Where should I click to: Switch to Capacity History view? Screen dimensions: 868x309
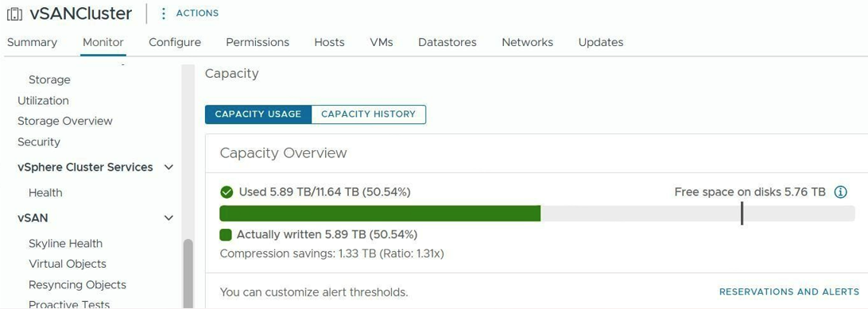(368, 114)
